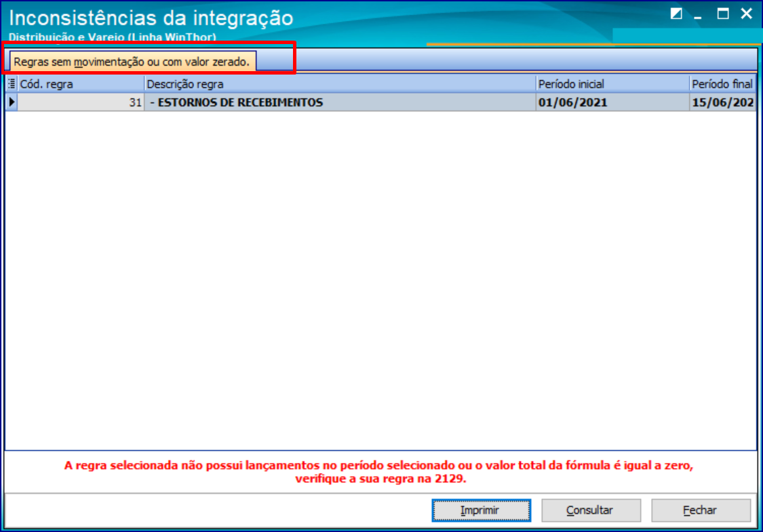Open the grid column chooser icon
This screenshot has height=532, width=763.
pos(12,83)
